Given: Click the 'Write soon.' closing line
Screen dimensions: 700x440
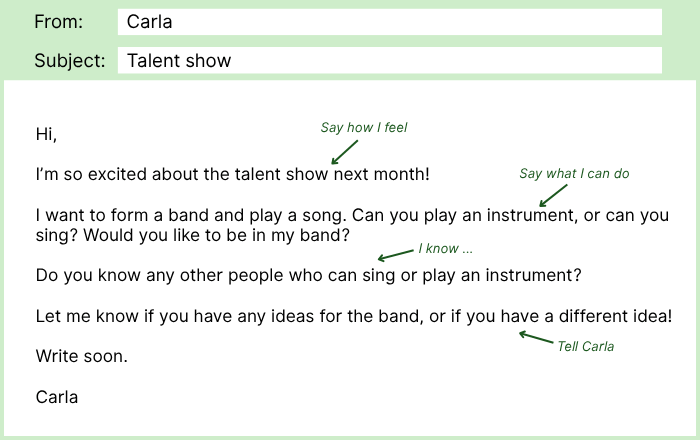Looking at the screenshot, I should coord(81,356).
